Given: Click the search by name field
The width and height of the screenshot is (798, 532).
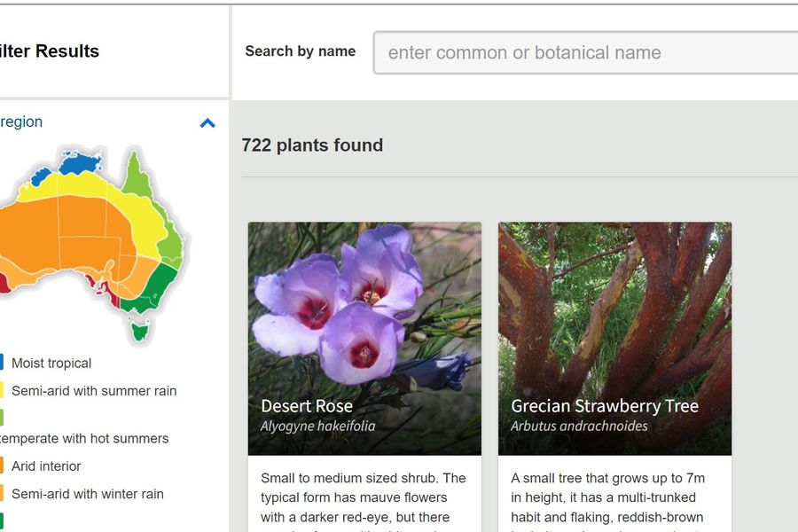Looking at the screenshot, I should pyautogui.click(x=585, y=53).
